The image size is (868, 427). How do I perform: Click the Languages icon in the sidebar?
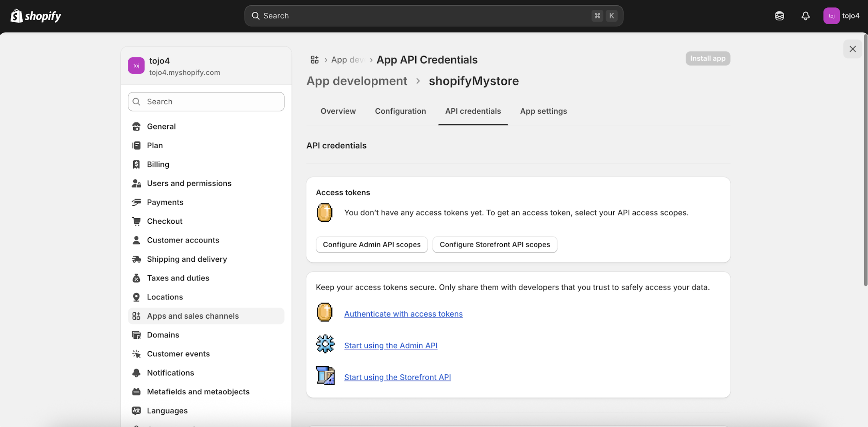(x=136, y=411)
